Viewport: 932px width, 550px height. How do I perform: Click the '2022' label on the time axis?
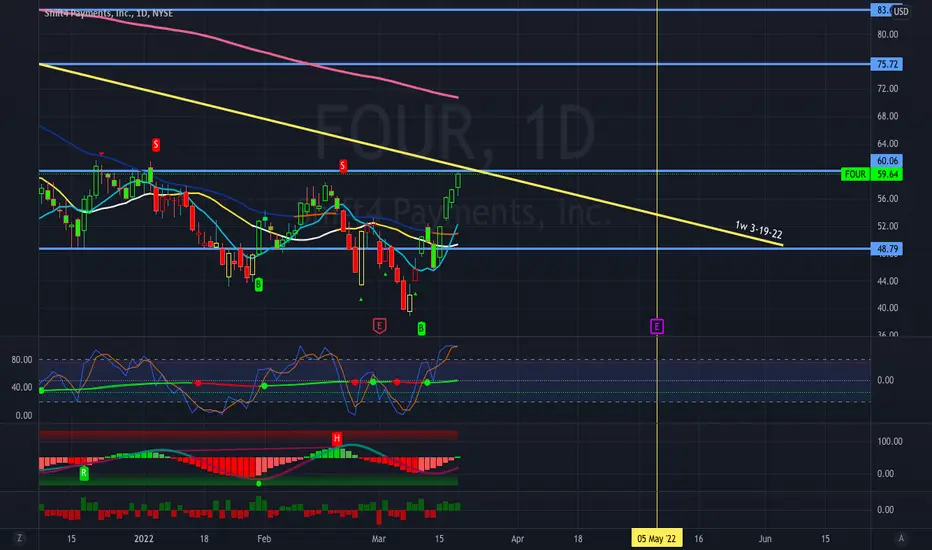pyautogui.click(x=144, y=539)
